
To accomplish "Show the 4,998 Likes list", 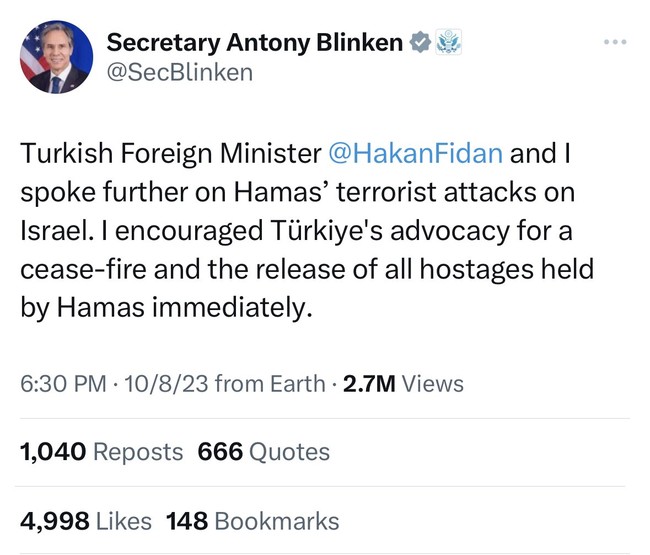I will [x=86, y=521].
